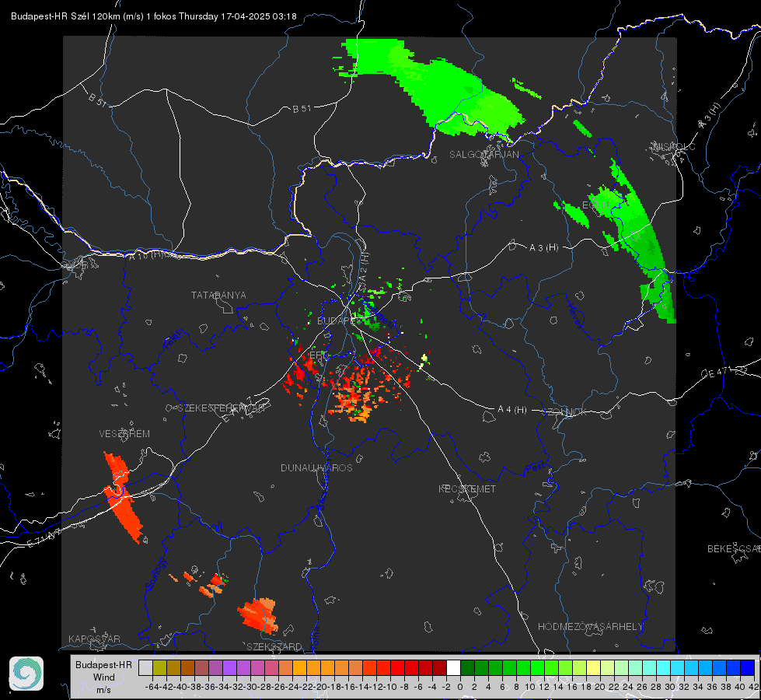Screen dimensions: 761x700
Task: Click the swirl logo icon beside the legend
Action: coord(26,674)
